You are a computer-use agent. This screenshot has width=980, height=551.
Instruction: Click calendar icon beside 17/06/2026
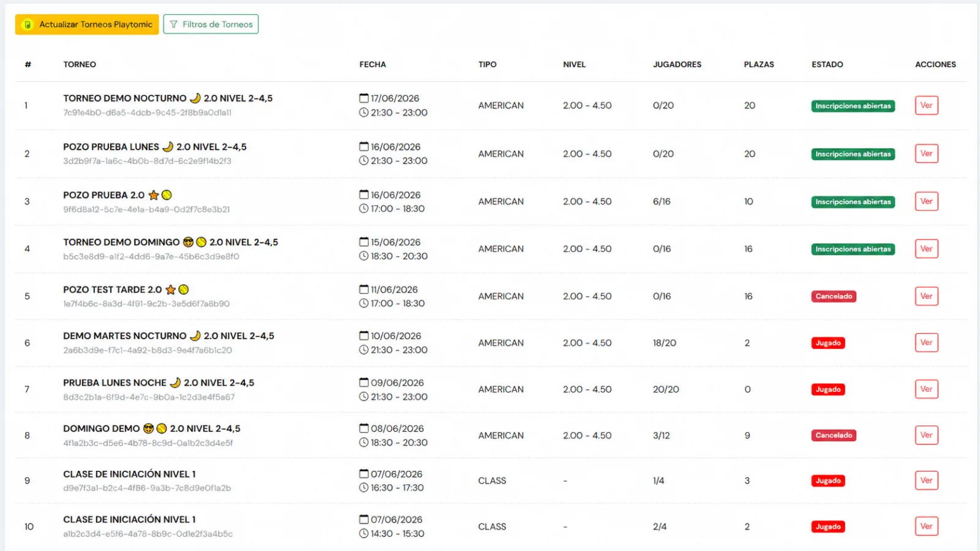364,98
